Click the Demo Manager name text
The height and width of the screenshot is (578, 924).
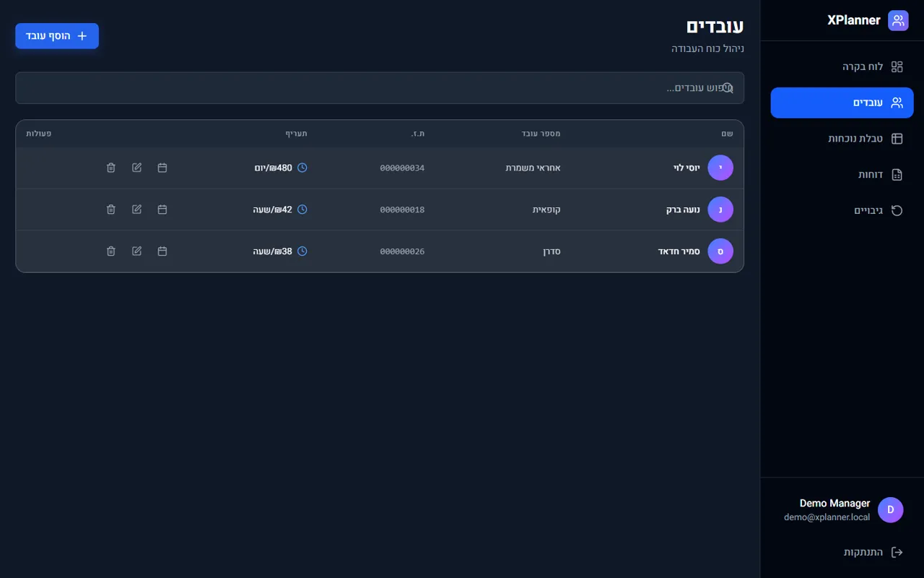(x=834, y=504)
